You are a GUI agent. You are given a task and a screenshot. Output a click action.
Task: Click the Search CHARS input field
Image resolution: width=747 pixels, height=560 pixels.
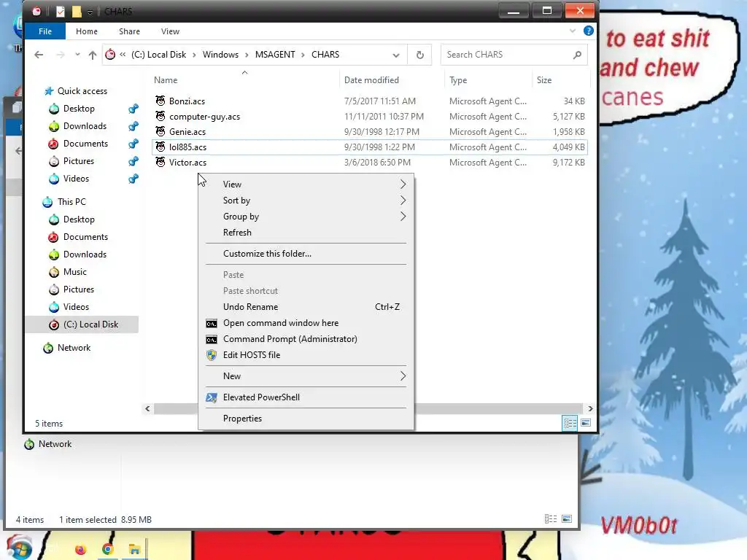(x=514, y=55)
